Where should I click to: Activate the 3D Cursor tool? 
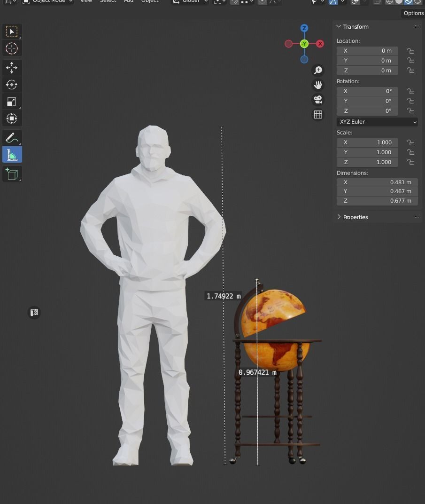coord(12,48)
